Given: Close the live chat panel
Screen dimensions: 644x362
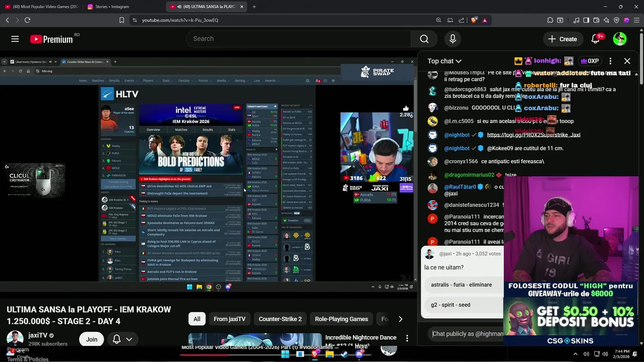Looking at the screenshot, I should click(627, 61).
